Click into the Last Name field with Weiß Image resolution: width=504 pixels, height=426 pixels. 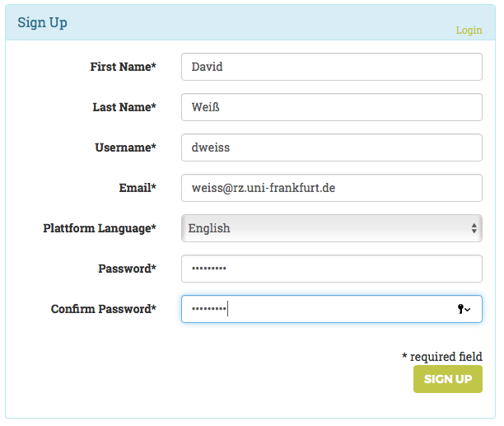click(331, 107)
